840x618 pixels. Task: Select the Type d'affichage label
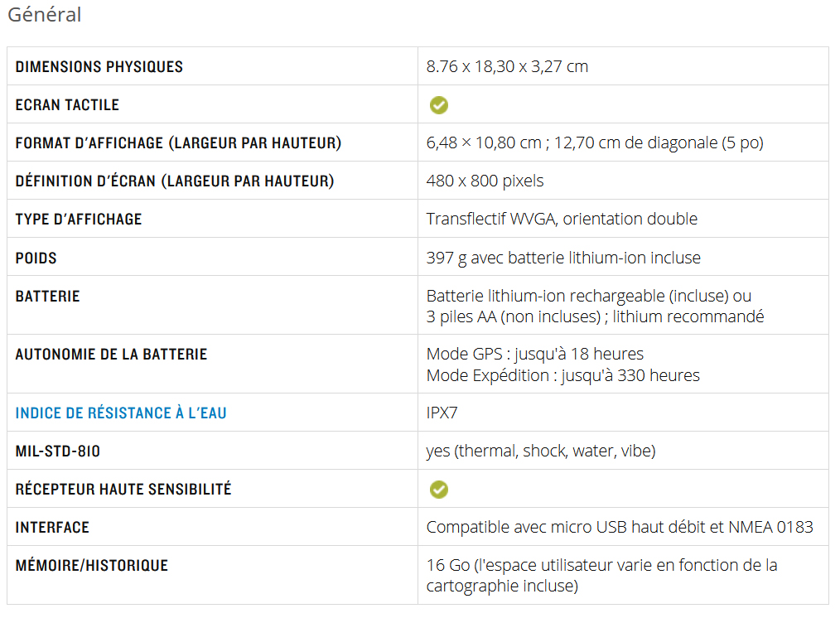[79, 219]
